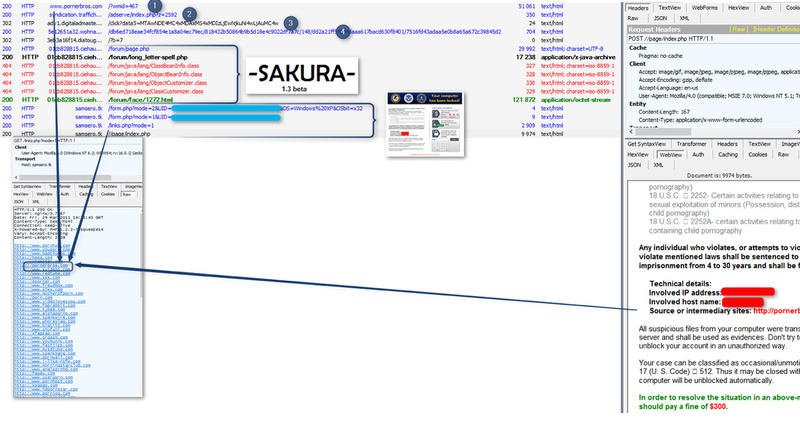The height and width of the screenshot is (422, 800).
Task: Select the 404 ClassCustomizer.class session
Action: pyautogui.click(x=310, y=91)
